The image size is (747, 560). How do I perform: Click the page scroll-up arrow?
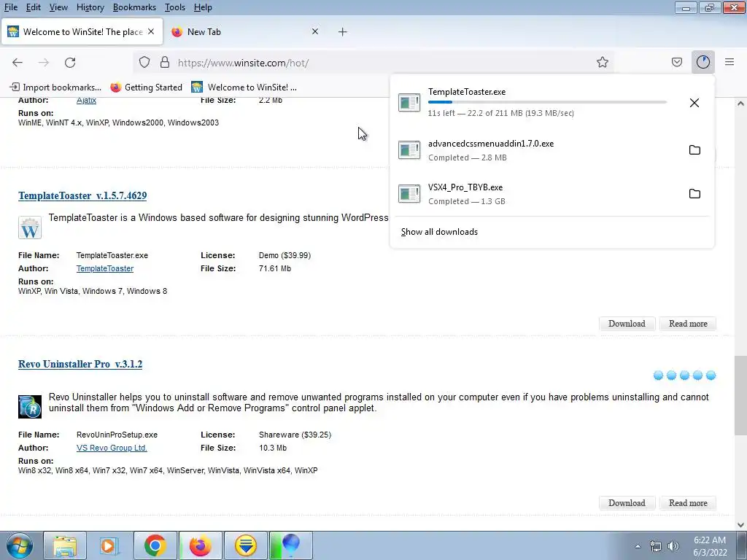pos(740,104)
